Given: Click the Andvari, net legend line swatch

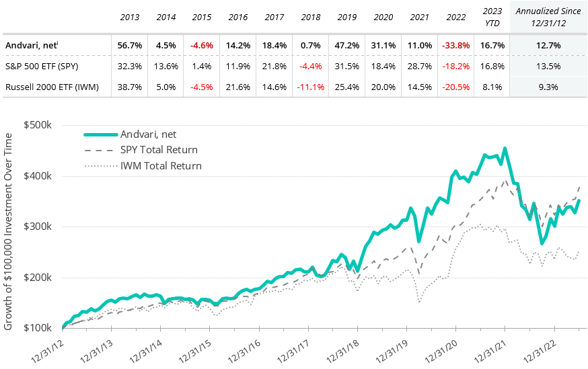Looking at the screenshot, I should (100, 134).
